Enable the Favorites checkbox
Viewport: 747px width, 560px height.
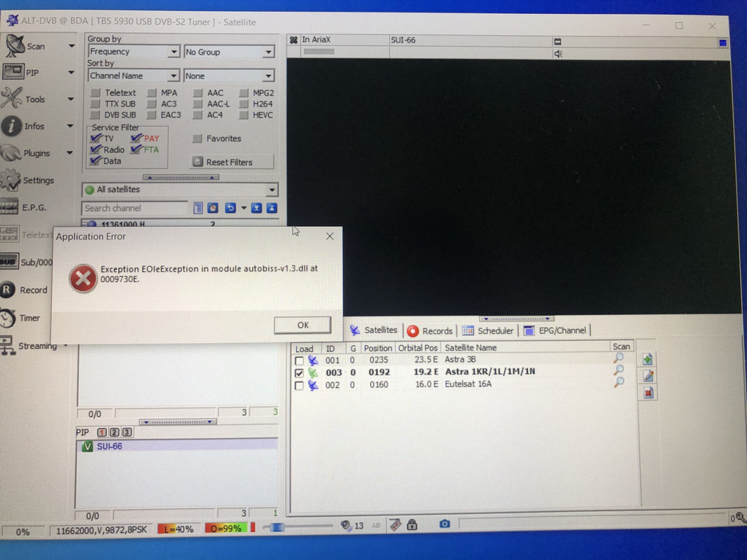coord(197,139)
